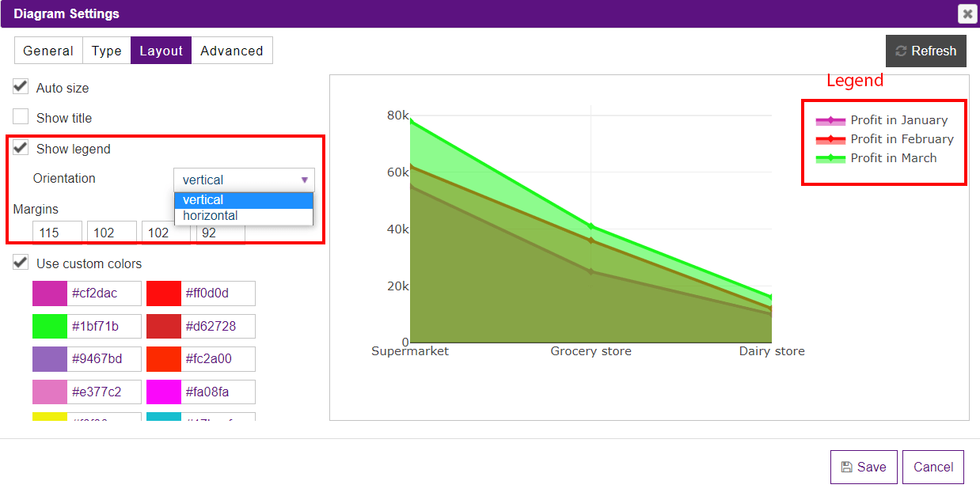Cancel the diagram settings changes
Viewport: 980px width, 496px height.
(933, 467)
